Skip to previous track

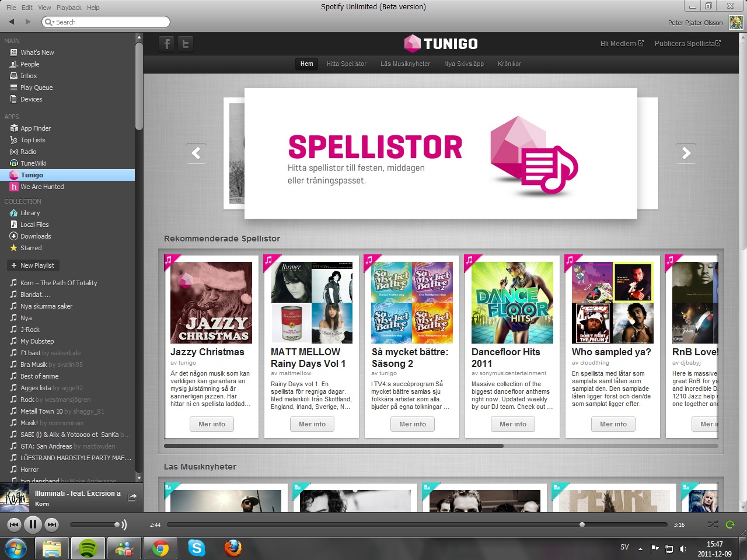click(14, 524)
